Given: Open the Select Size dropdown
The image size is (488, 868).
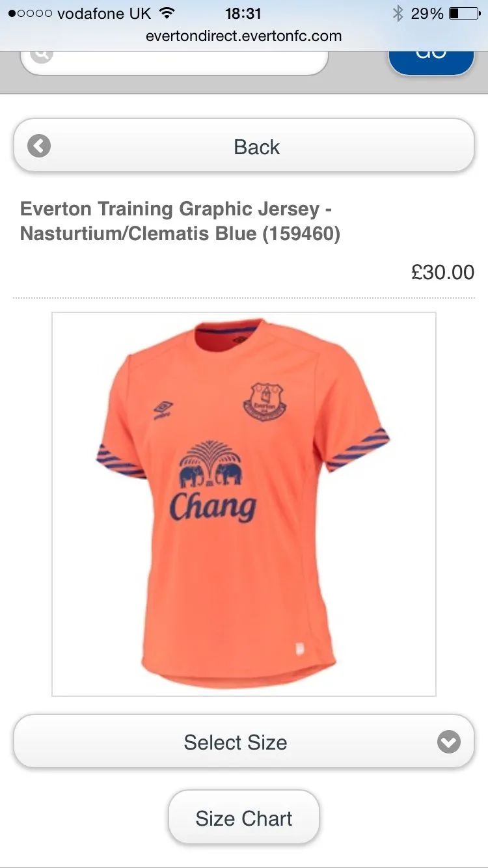Looking at the screenshot, I should tap(244, 742).
